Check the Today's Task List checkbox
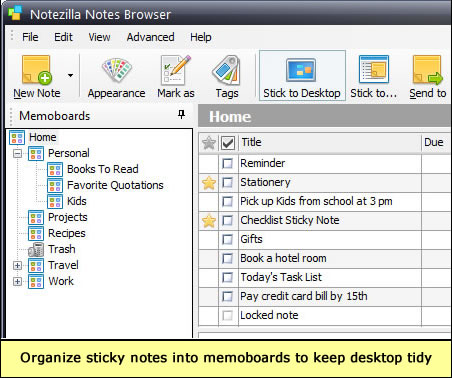452x378 pixels. coord(228,277)
